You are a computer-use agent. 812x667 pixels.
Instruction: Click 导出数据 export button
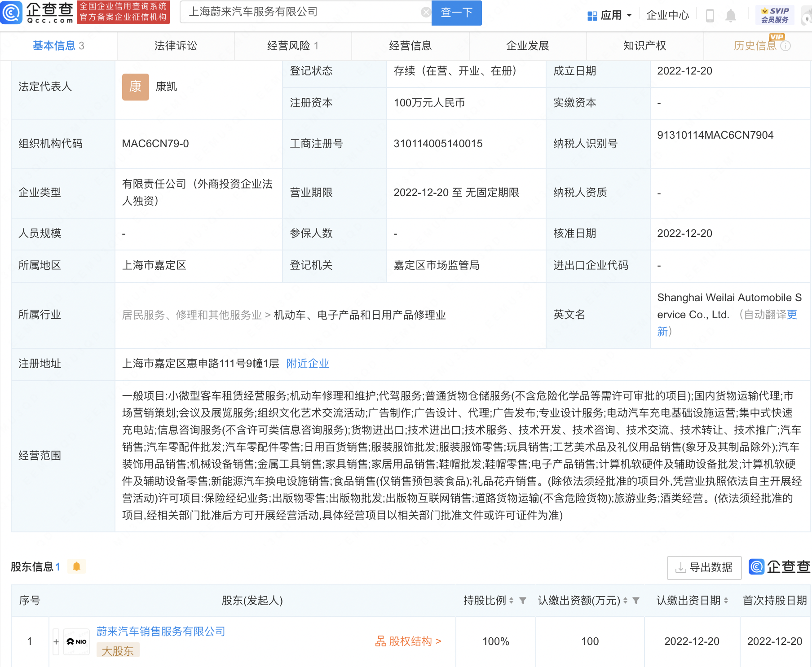704,568
